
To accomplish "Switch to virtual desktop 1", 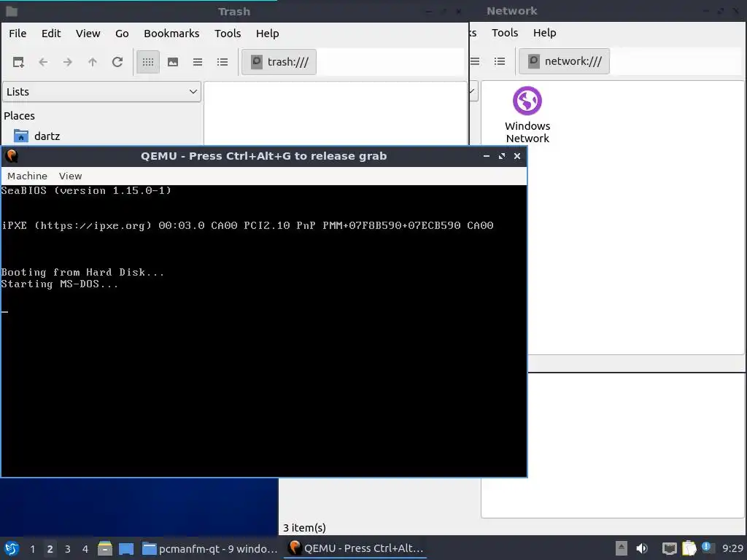I will [32, 548].
